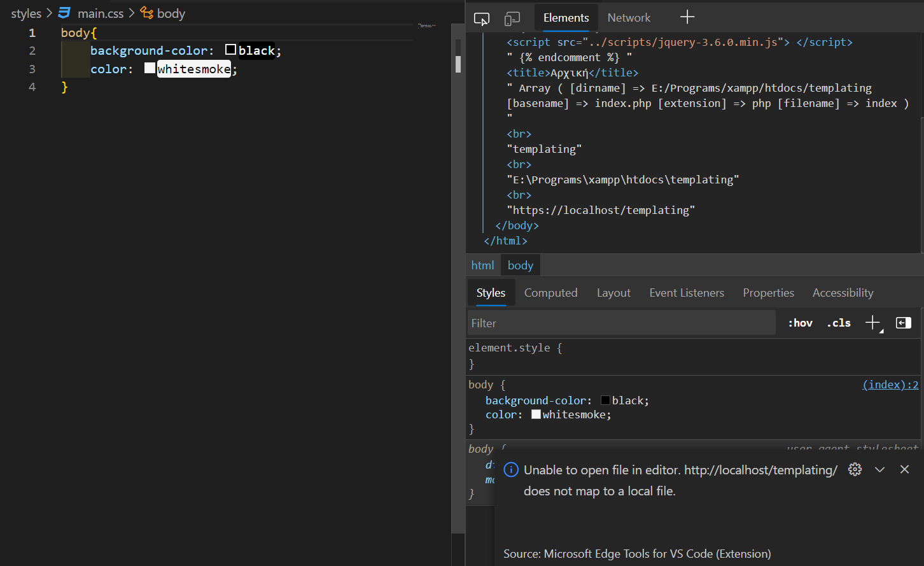Image resolution: width=924 pixels, height=566 pixels.
Task: Click line number 1 in editor gutter
Action: click(32, 32)
